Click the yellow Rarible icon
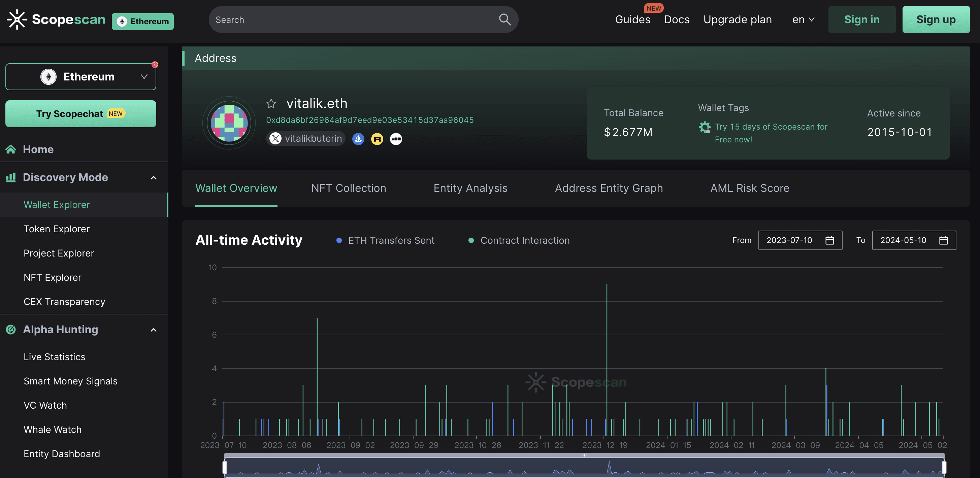The image size is (980, 478). click(377, 139)
